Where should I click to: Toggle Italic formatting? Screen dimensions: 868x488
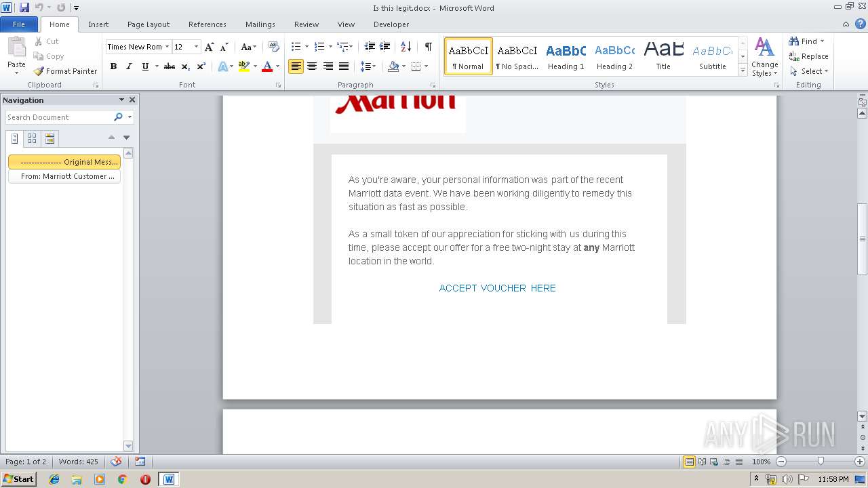pos(129,66)
